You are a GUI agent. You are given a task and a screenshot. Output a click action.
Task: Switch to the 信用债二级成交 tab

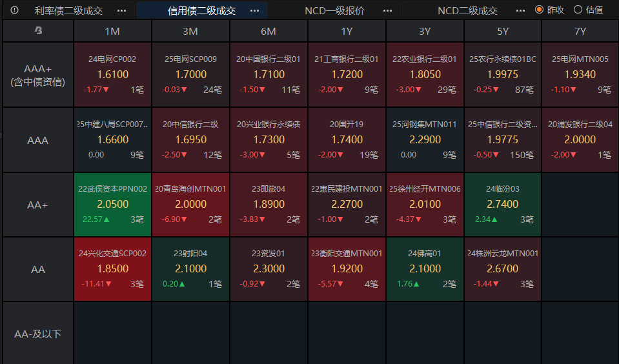click(x=202, y=11)
